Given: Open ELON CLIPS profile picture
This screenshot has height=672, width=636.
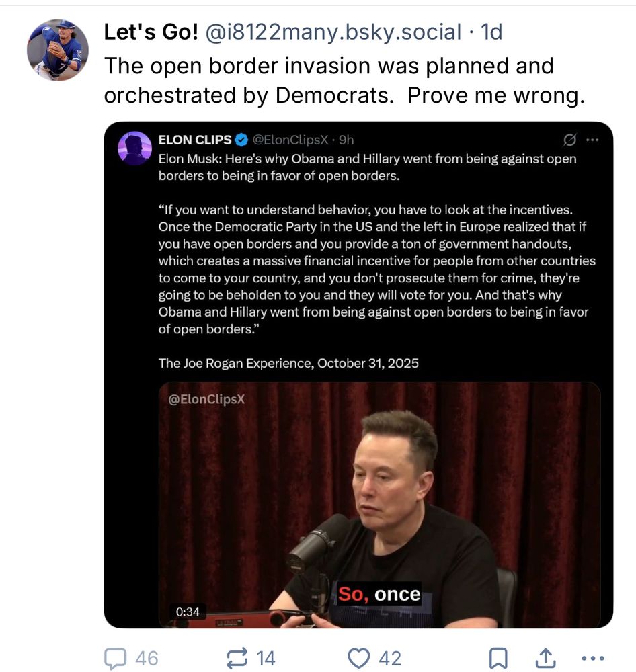Looking at the screenshot, I should [134, 149].
